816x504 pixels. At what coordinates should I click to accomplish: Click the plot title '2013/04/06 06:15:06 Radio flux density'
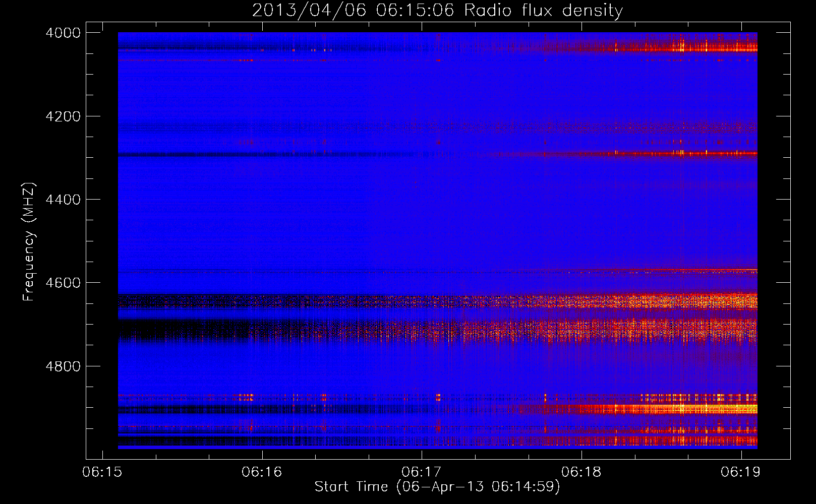click(437, 10)
